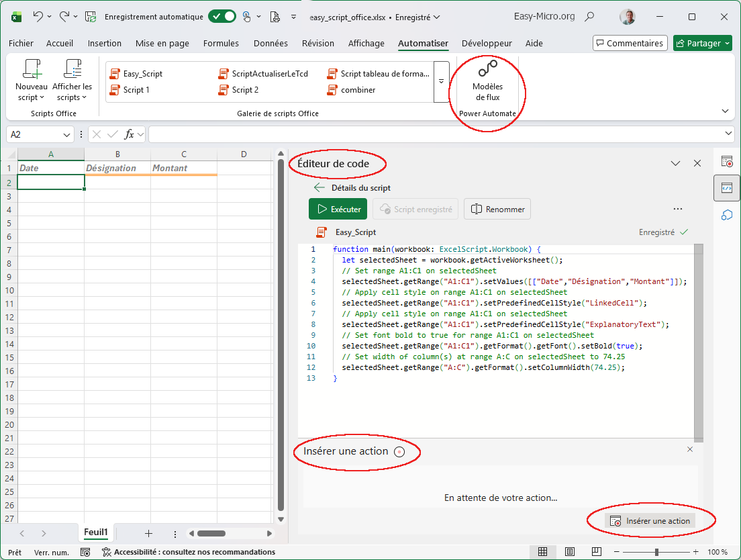Collapse the Éditeur de code panel chevron
The height and width of the screenshot is (560, 741).
(x=675, y=163)
